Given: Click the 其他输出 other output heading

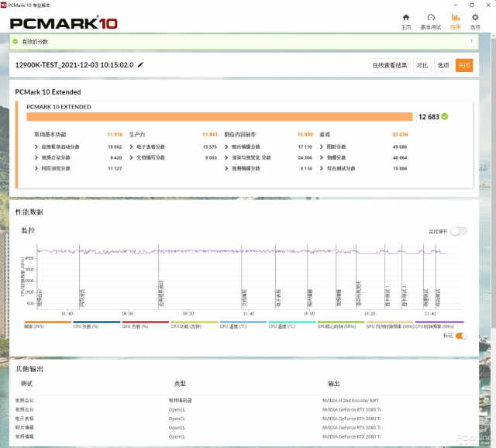Looking at the screenshot, I should (x=29, y=369).
